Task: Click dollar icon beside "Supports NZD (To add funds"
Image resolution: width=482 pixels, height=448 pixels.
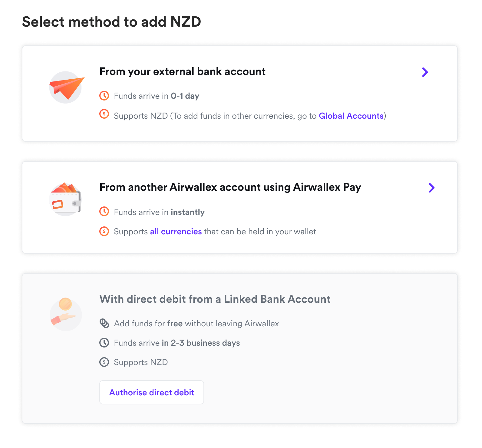Action: pyautogui.click(x=104, y=114)
